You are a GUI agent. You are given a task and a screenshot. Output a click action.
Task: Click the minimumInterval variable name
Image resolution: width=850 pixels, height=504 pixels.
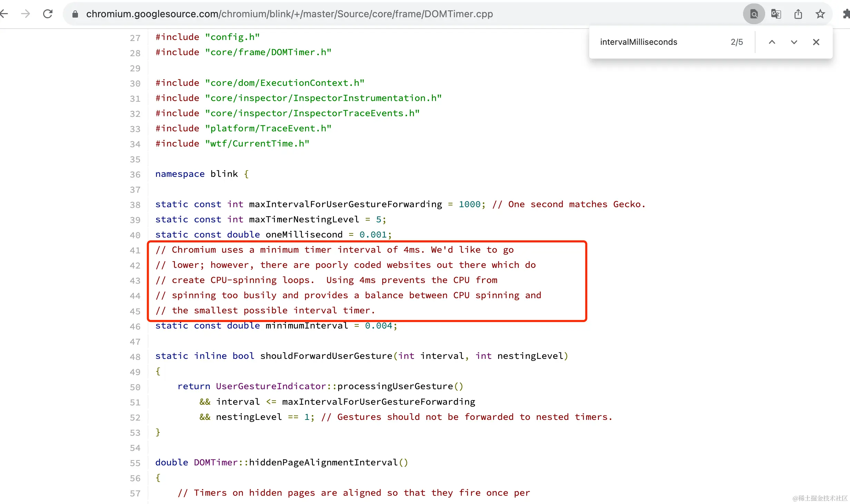point(307,326)
